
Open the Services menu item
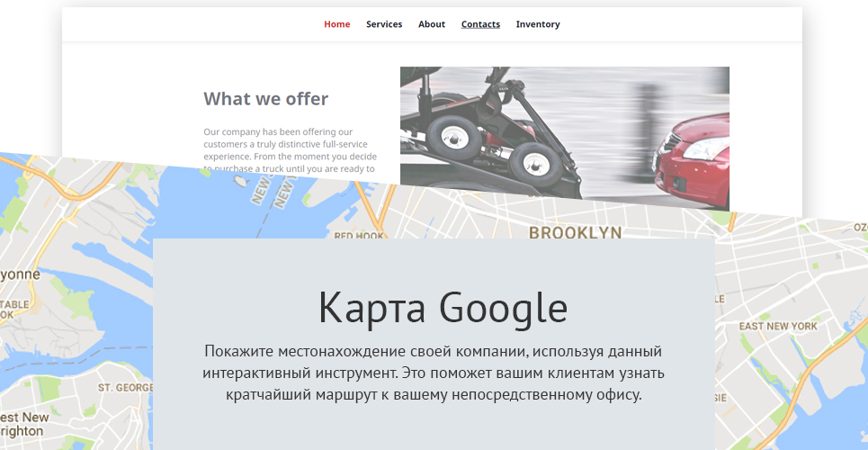tap(383, 24)
